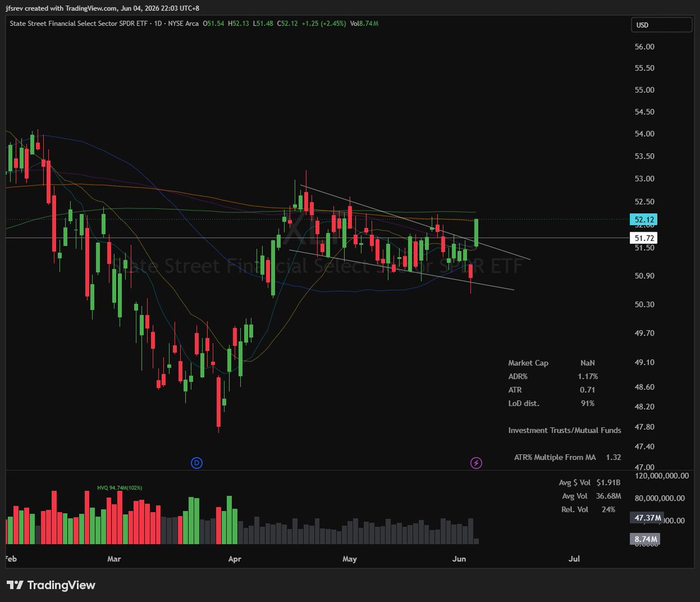Click Investment Trusts/Mutual Funds label
This screenshot has height=602, width=700.
[x=565, y=430]
